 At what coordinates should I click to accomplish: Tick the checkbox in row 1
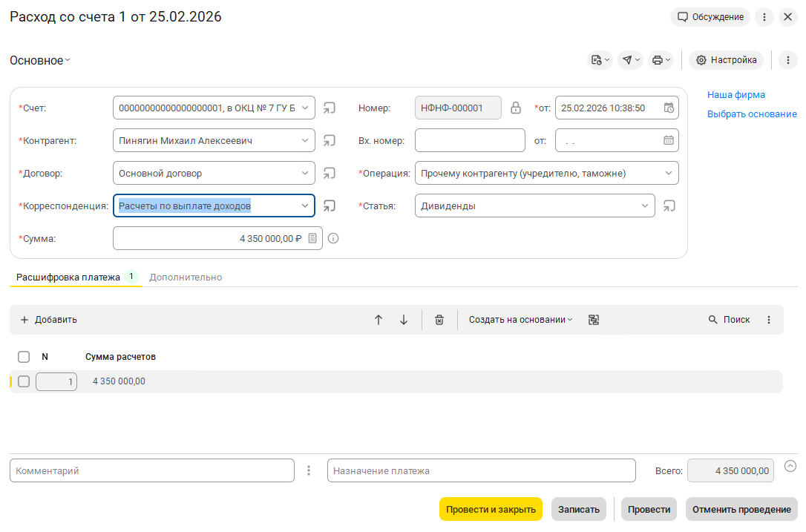click(x=24, y=381)
